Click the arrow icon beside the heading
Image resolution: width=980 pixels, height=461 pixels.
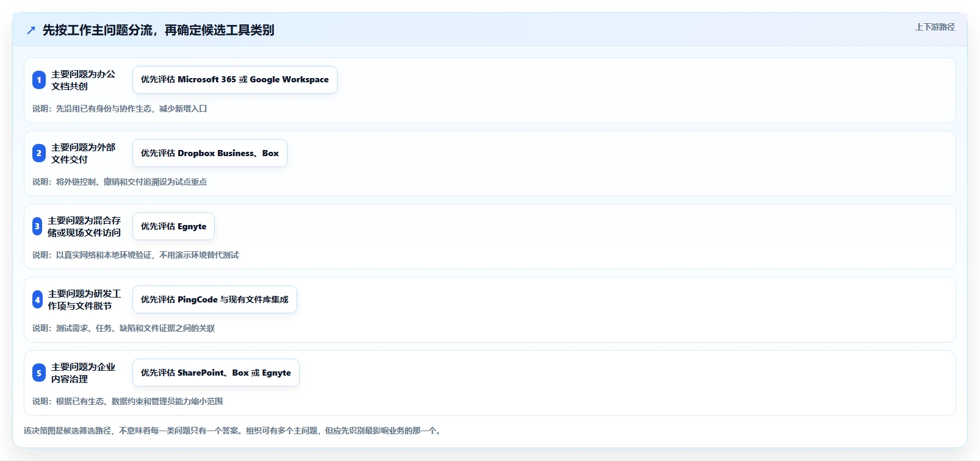(31, 30)
